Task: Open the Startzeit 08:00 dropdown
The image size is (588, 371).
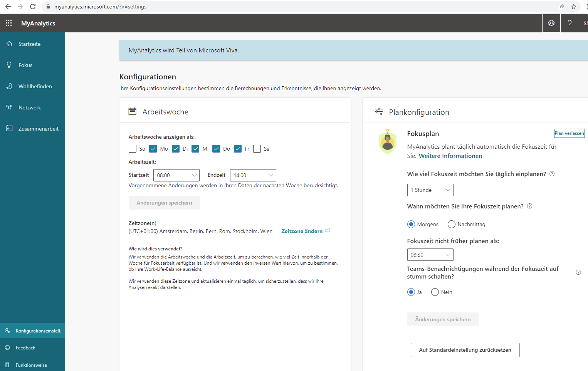Action: [x=176, y=175]
